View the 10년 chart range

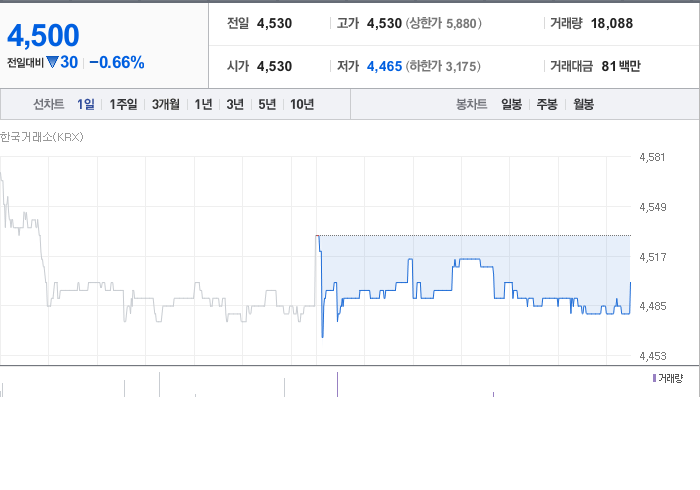click(302, 104)
